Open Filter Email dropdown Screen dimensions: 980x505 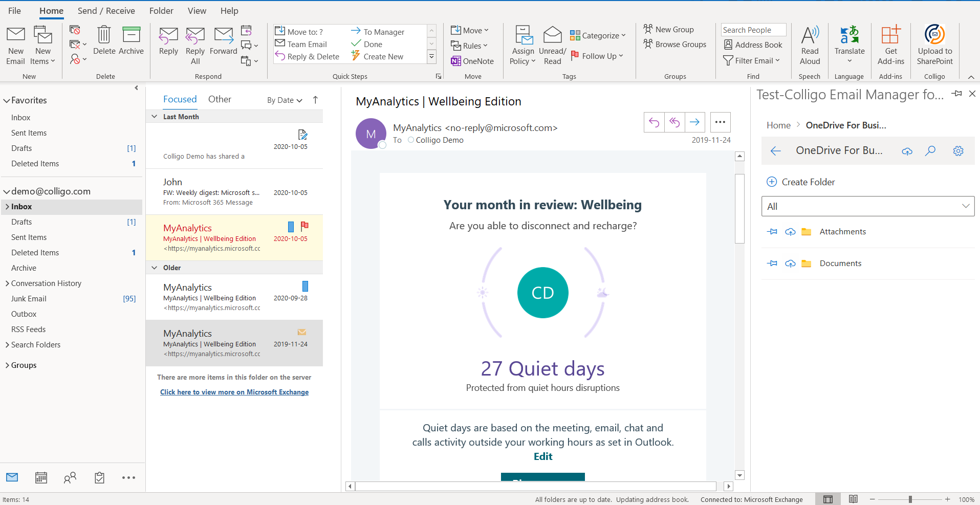click(752, 60)
